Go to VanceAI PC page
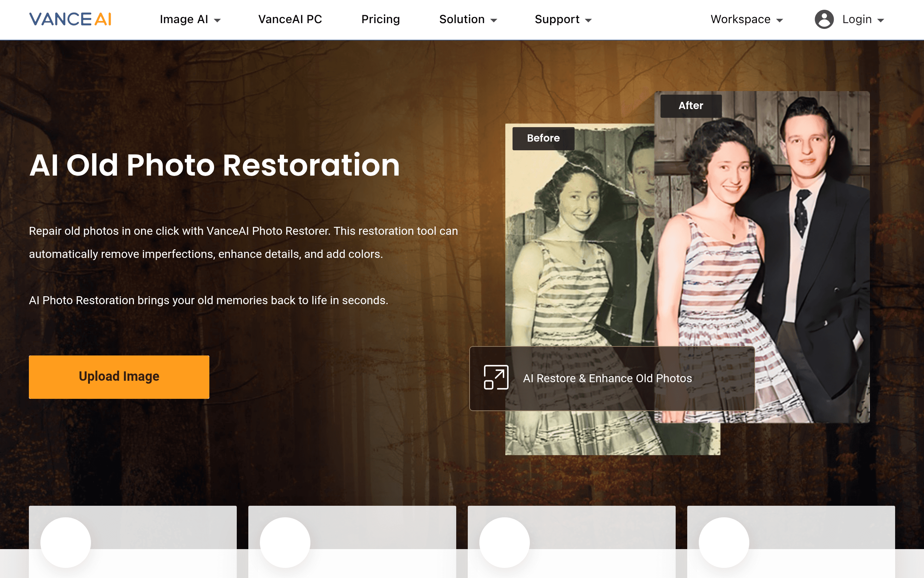Viewport: 924px width, 578px height. (290, 19)
